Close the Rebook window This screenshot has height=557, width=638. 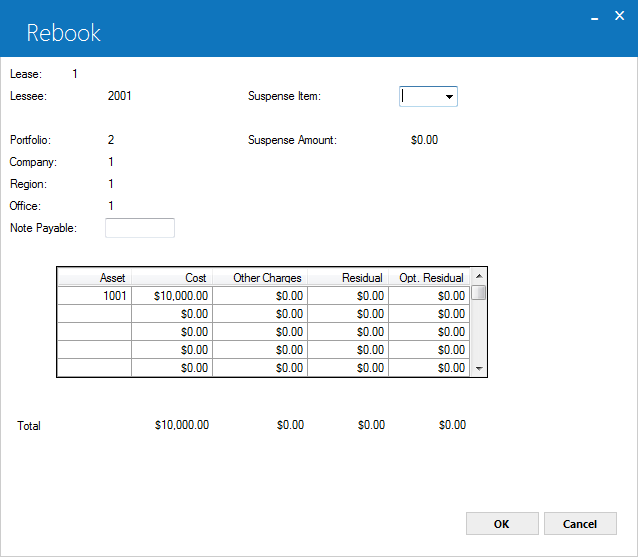pyautogui.click(x=619, y=16)
